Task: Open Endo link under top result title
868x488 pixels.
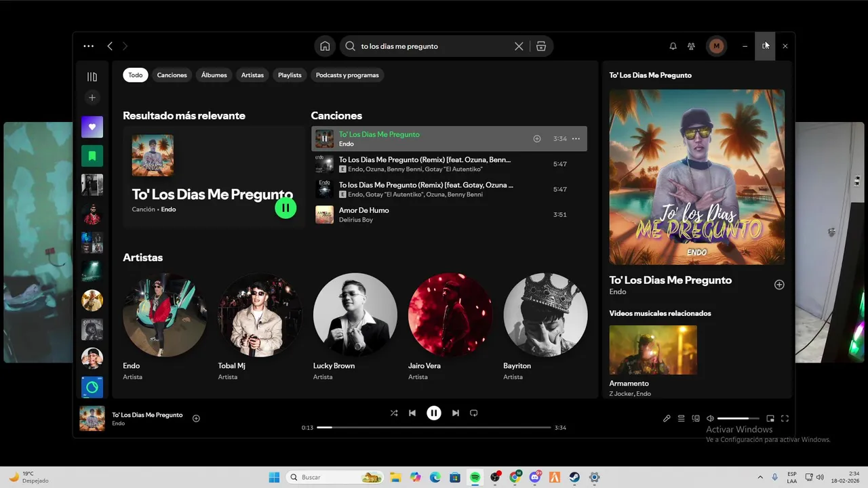Action: pyautogui.click(x=168, y=209)
